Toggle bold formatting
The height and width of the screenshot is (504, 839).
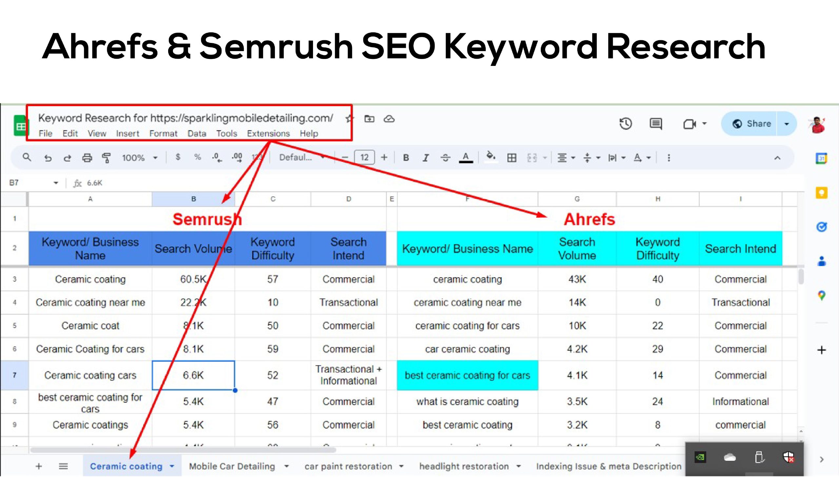click(x=406, y=158)
